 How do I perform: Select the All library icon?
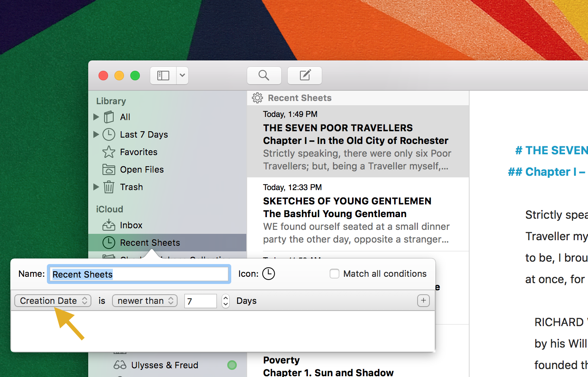point(109,117)
